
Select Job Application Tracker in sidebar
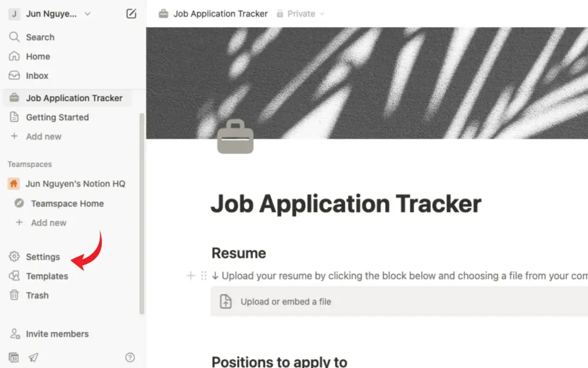[x=74, y=98]
